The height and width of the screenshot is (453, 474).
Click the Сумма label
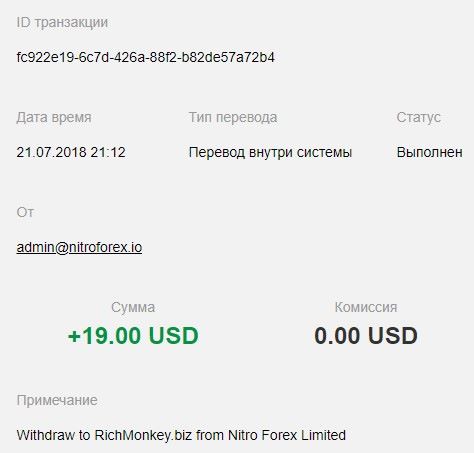coord(133,307)
